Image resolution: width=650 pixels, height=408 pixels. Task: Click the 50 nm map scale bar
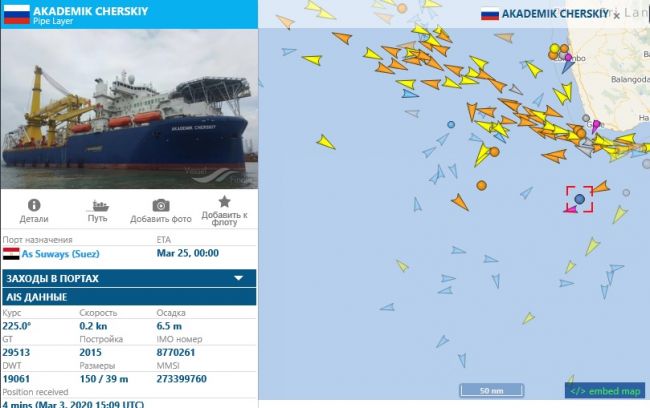click(492, 390)
